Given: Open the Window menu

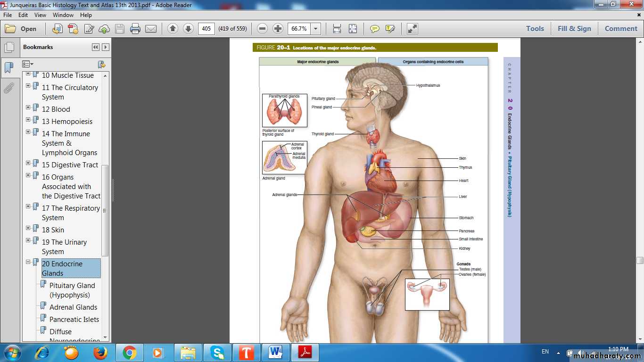Looking at the screenshot, I should point(63,15).
